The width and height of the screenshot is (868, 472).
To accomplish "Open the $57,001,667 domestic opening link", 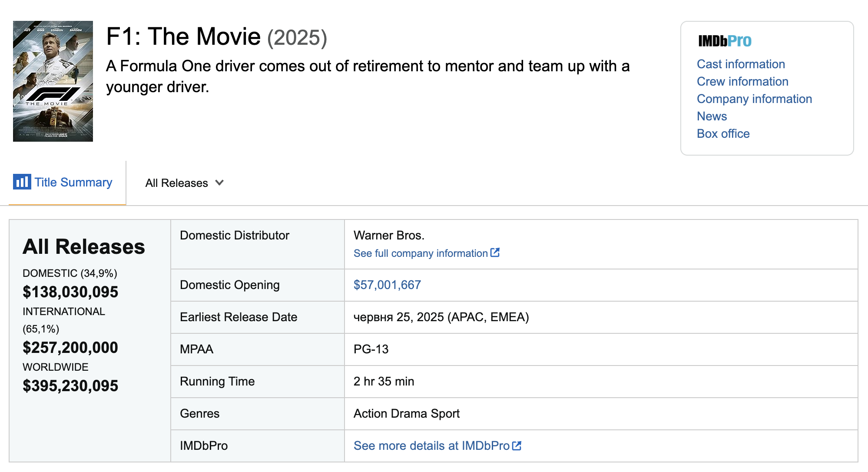I will pos(387,285).
